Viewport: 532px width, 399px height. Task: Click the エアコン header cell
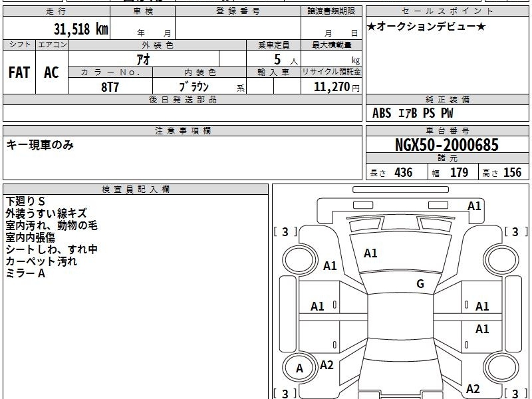pyautogui.click(x=52, y=45)
